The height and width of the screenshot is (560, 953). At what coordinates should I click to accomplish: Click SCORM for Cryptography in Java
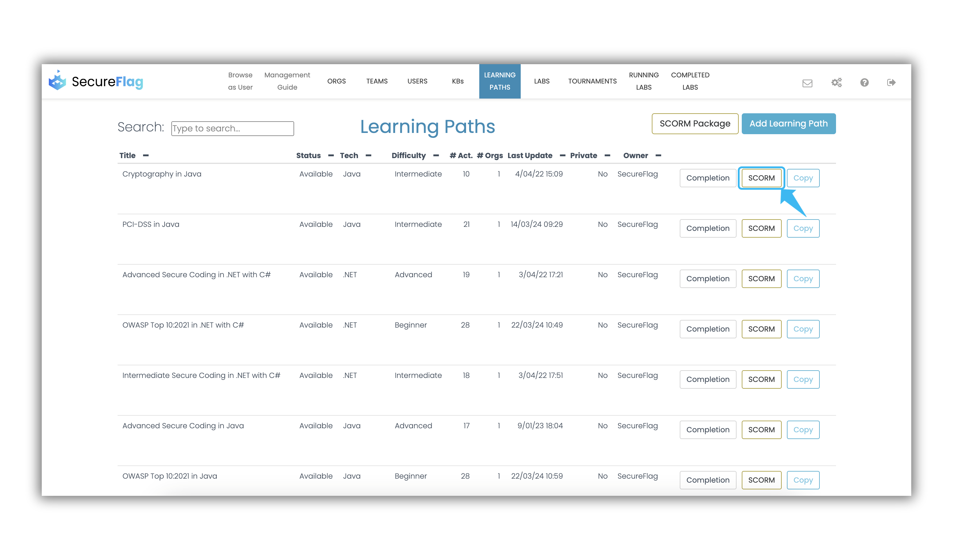pyautogui.click(x=761, y=178)
